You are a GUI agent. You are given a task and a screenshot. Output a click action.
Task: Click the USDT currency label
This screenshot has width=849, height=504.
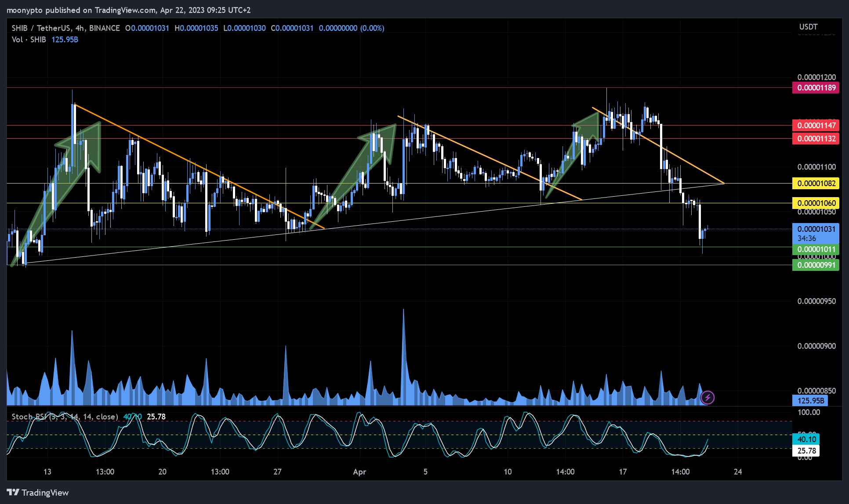click(808, 27)
